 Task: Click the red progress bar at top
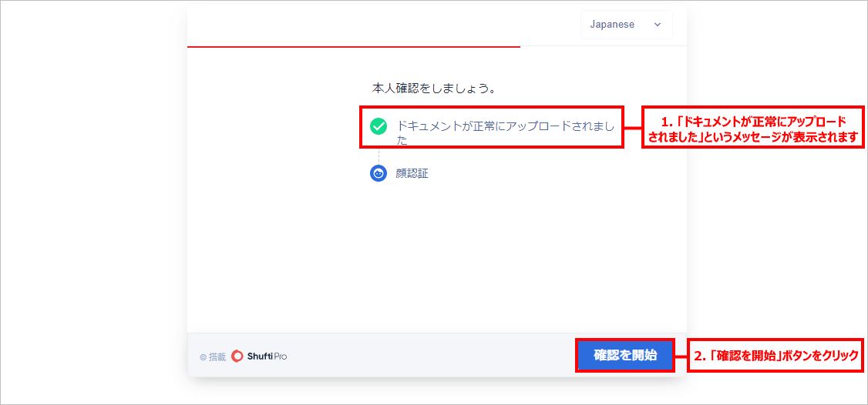coord(354,47)
